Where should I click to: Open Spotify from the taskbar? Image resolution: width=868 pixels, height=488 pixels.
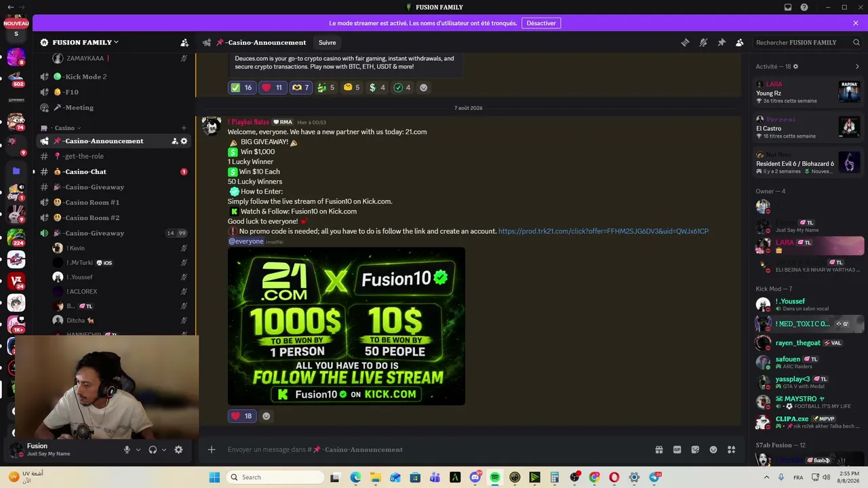pyautogui.click(x=495, y=477)
